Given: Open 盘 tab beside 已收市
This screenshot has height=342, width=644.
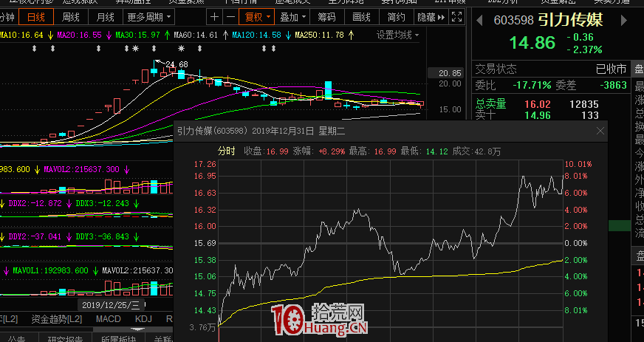Looking at the screenshot, I should point(638,69).
